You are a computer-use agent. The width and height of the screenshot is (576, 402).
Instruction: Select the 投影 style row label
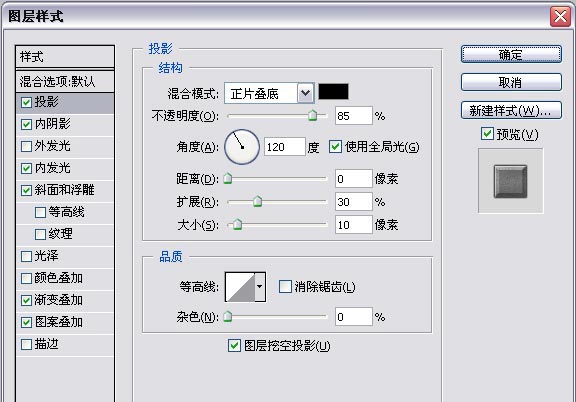point(46,102)
